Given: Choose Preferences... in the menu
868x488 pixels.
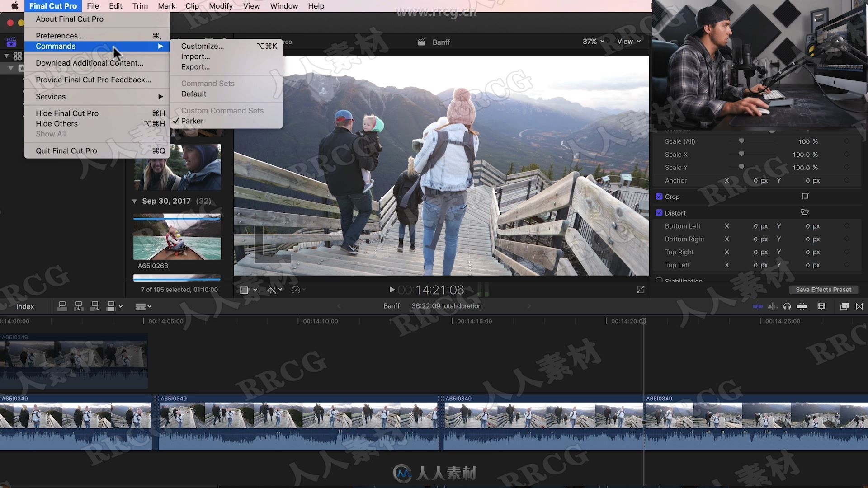Looking at the screenshot, I should pos(97,36).
